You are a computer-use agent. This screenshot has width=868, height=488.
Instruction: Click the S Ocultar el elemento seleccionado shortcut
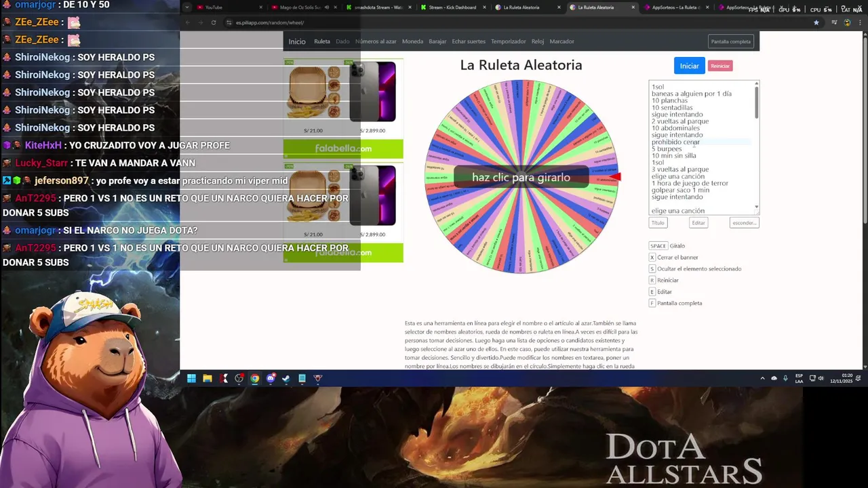click(652, 269)
